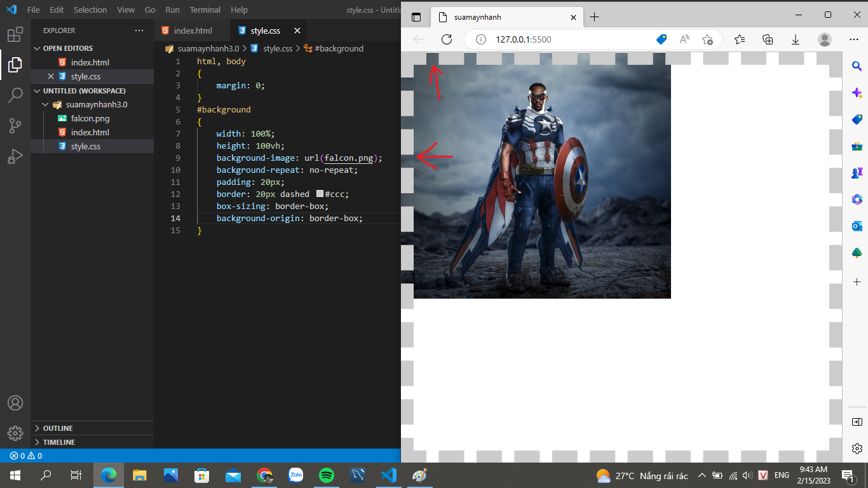
Task: Open Search in Edge sidebar
Action: click(857, 66)
